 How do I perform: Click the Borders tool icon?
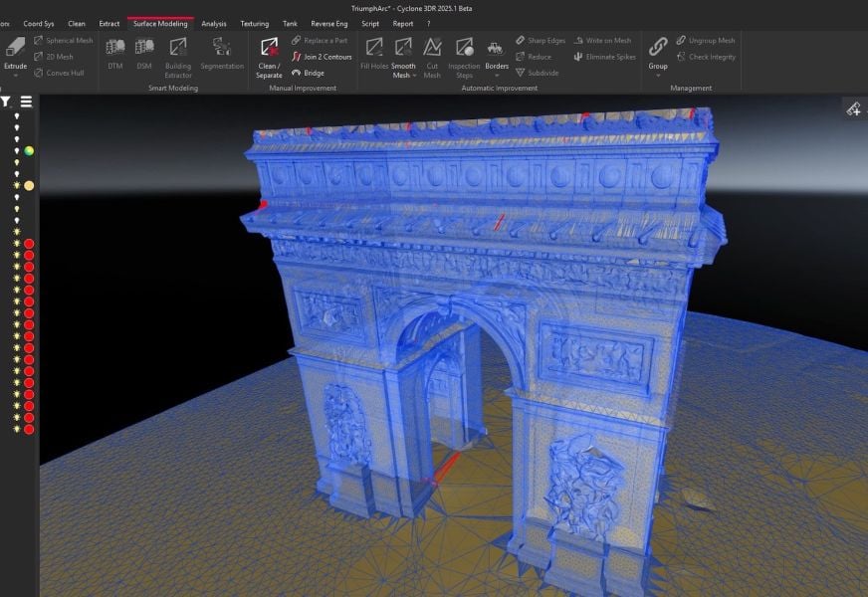pyautogui.click(x=495, y=48)
